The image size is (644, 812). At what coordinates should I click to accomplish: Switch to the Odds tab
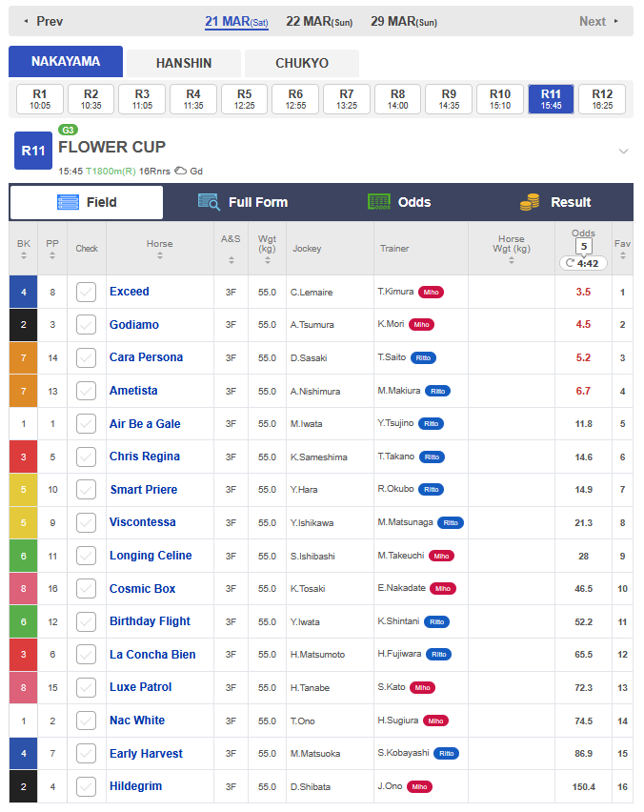[x=399, y=202]
